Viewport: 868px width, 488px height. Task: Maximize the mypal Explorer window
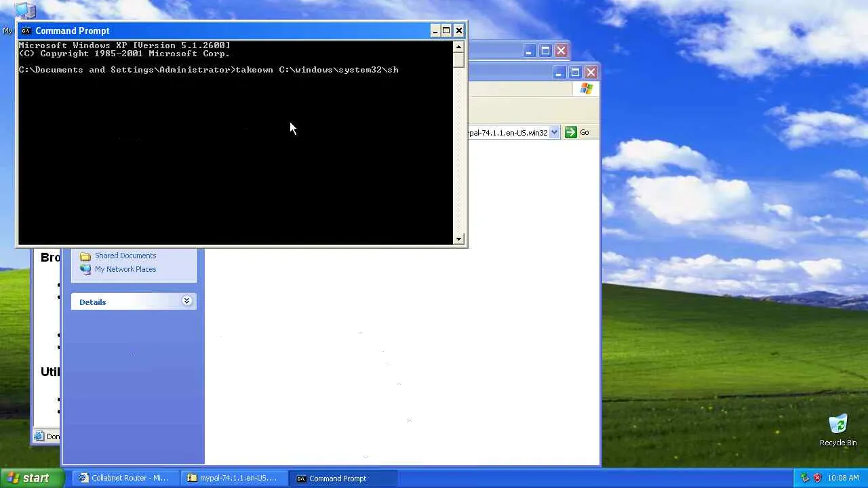click(575, 72)
